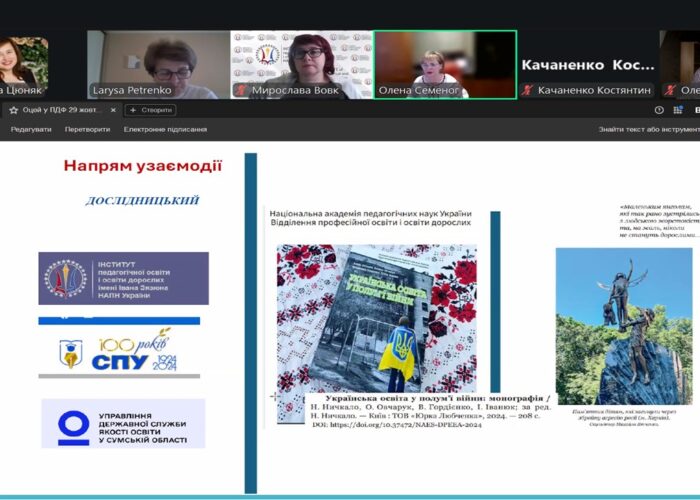Click the education quality service logo
The height and width of the screenshot is (500, 700).
click(122, 424)
